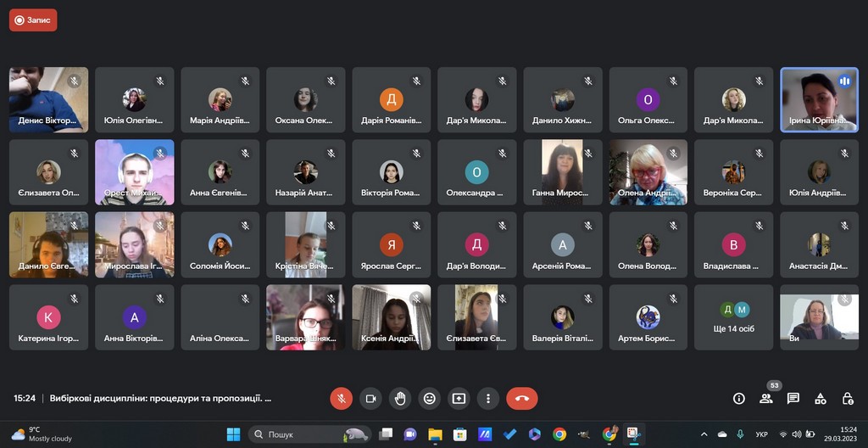Open the Windows Start menu
Image resolution: width=868 pixels, height=448 pixels.
point(233,434)
